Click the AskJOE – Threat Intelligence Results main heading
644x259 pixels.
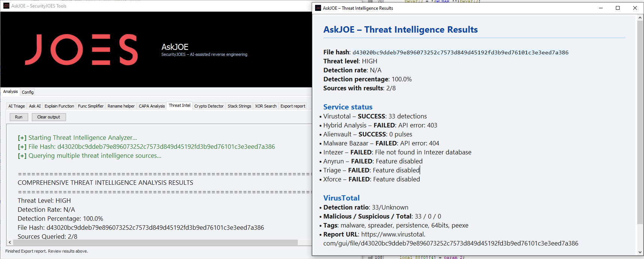401,30
